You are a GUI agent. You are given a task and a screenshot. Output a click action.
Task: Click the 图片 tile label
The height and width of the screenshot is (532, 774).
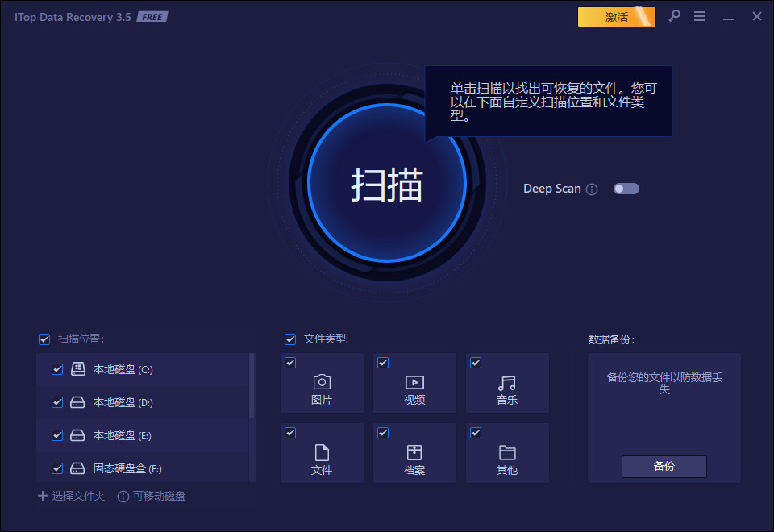(322, 401)
